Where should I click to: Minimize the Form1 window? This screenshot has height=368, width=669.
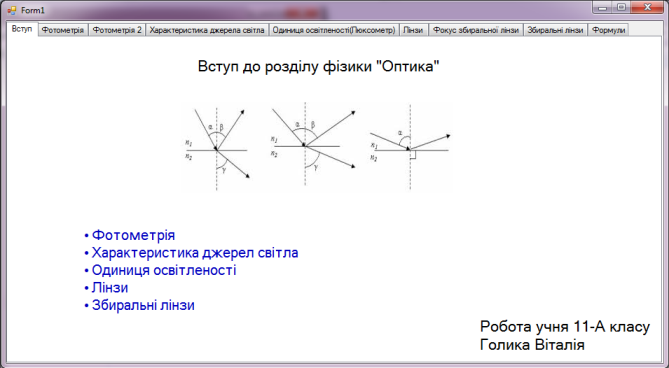(x=603, y=7)
